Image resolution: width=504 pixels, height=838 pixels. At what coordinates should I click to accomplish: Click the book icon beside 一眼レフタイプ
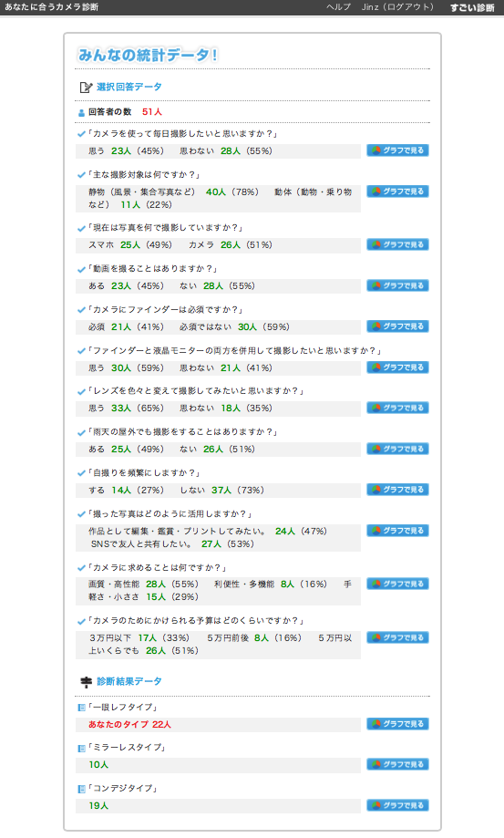(x=82, y=708)
